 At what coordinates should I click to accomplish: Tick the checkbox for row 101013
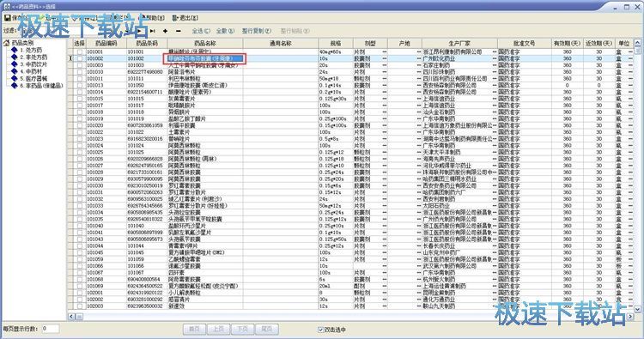pyautogui.click(x=80, y=85)
